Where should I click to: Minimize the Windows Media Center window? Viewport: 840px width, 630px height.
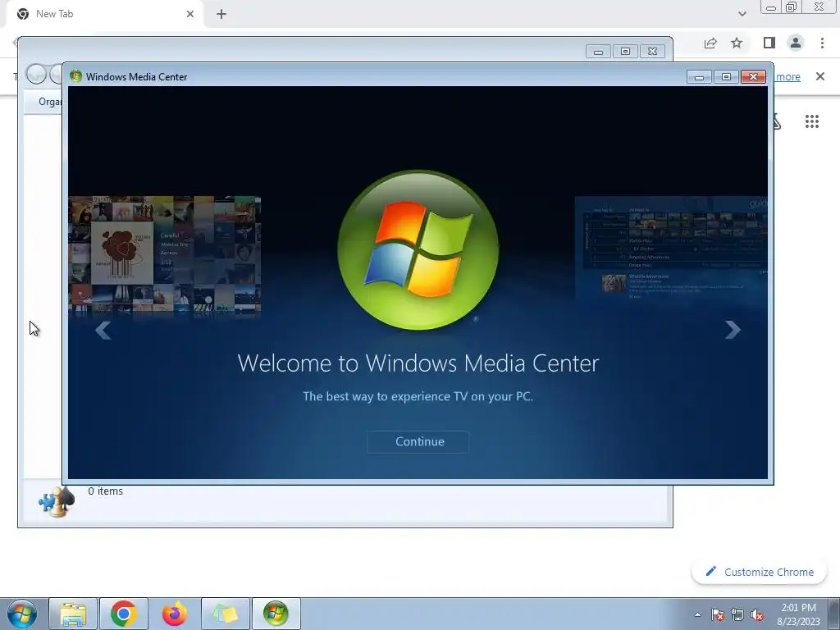pos(699,77)
